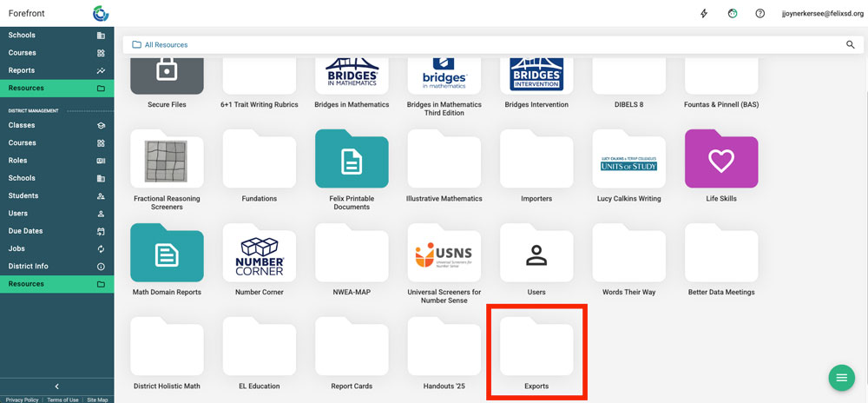Select Reports in the sidebar
The image size is (868, 403).
tap(22, 70)
